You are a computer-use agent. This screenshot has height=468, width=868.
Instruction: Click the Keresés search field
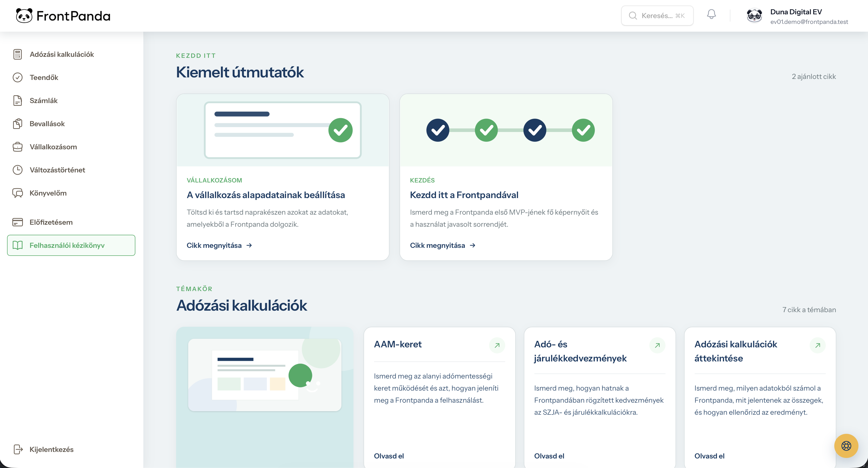click(657, 16)
